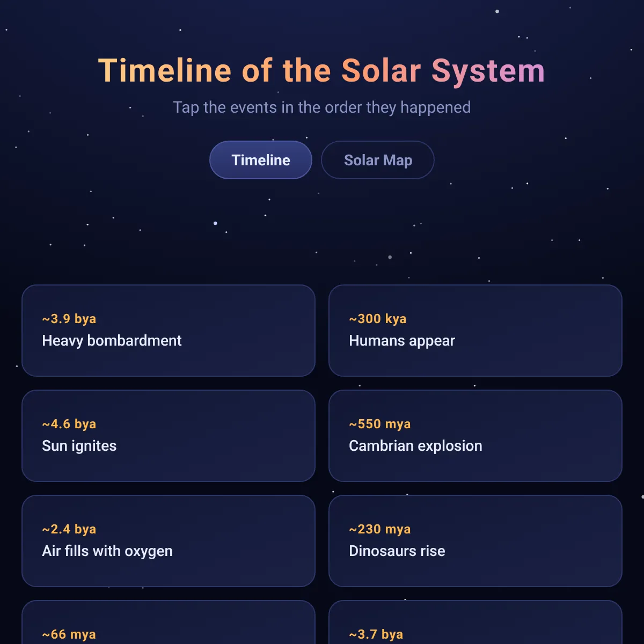This screenshot has height=644, width=644.
Task: Tap the Humans appear event card
Action: coord(475,331)
